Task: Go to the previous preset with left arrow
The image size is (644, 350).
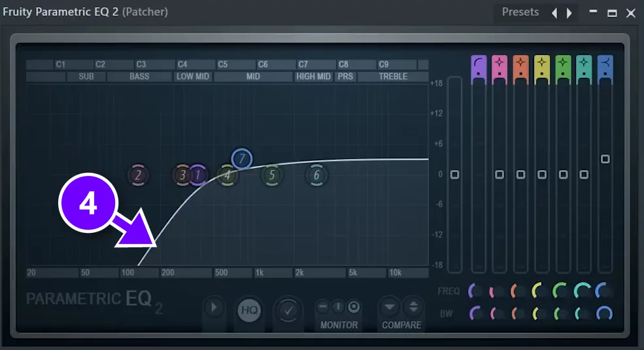Action: [x=554, y=14]
